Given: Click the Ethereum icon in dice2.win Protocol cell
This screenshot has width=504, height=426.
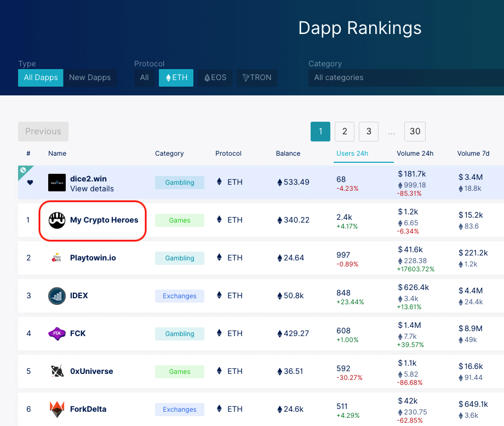Looking at the screenshot, I should pyautogui.click(x=219, y=181).
